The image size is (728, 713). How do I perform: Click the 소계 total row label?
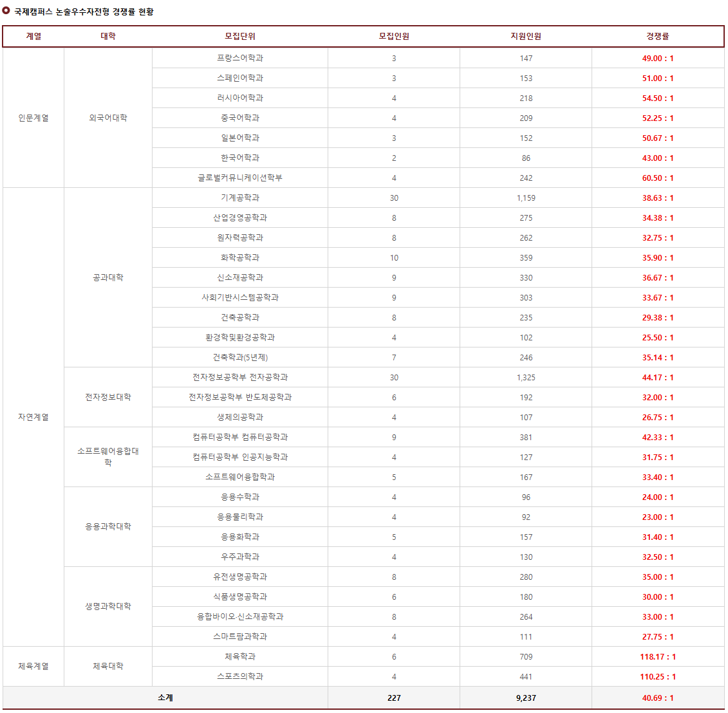[x=165, y=698]
